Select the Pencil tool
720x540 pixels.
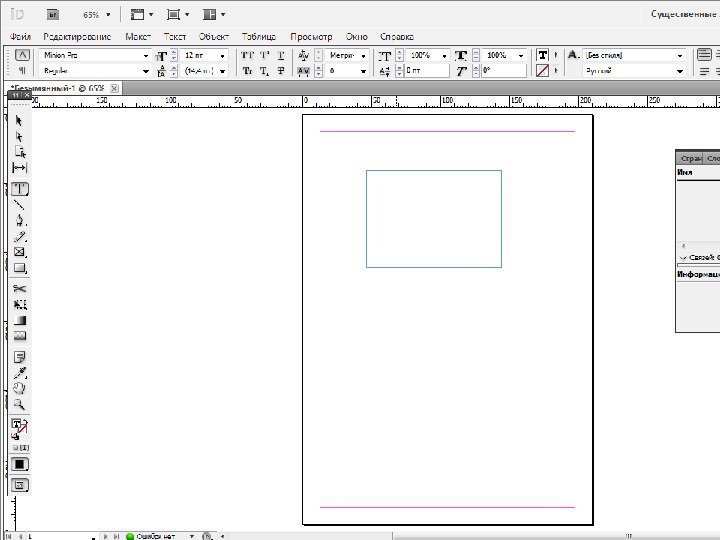(x=19, y=236)
